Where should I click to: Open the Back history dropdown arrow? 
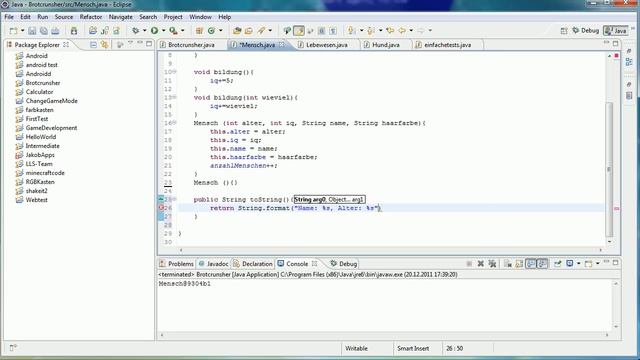[x=411, y=31]
